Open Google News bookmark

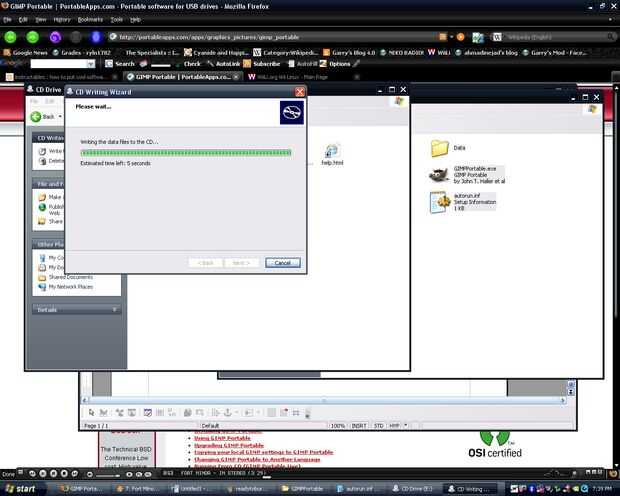click(25, 53)
